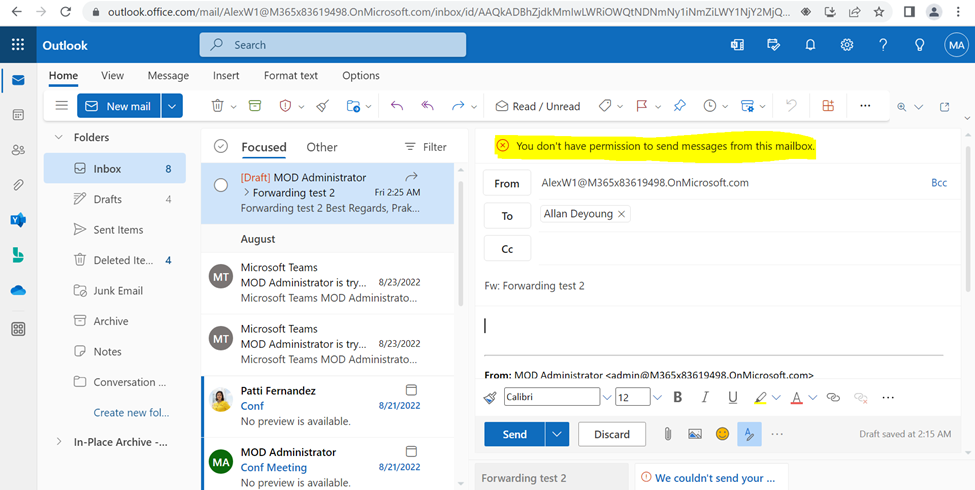Switch to the Message tab
Screen dimensions: 975x490
(x=168, y=75)
